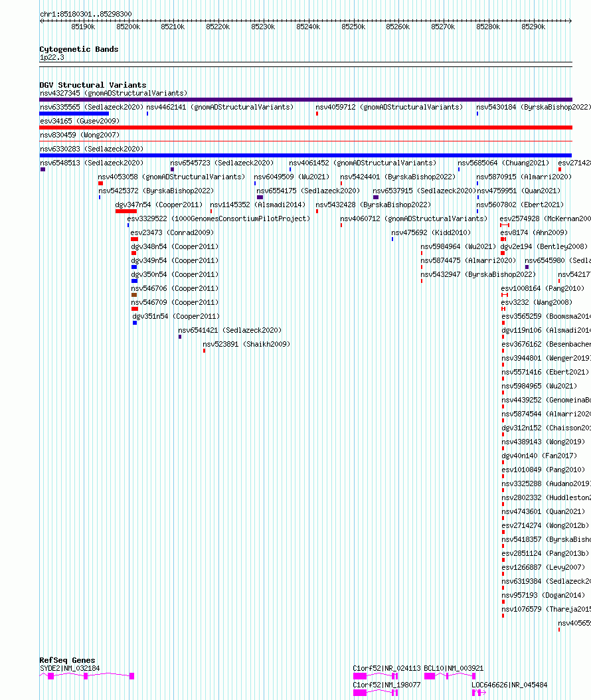Open nsv4759951 (Quan2021) label

(x=518, y=191)
